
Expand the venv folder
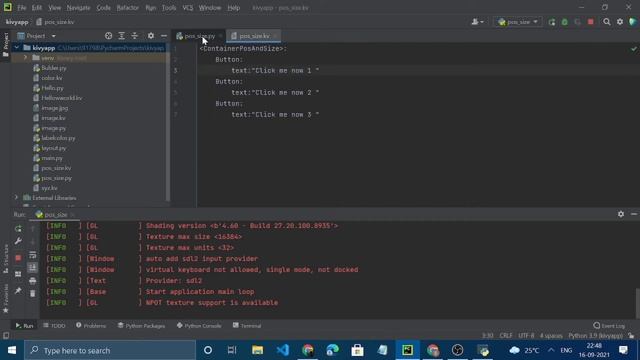[25, 58]
